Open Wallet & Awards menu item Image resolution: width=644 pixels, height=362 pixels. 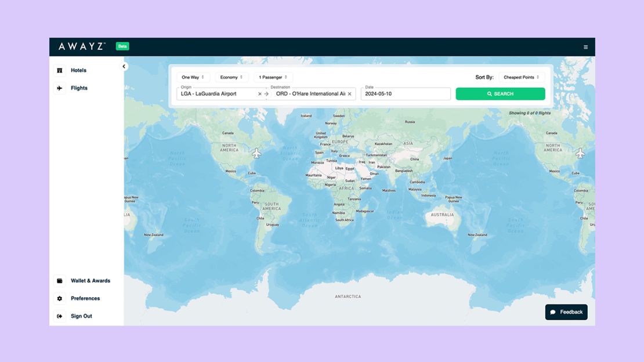[91, 281]
